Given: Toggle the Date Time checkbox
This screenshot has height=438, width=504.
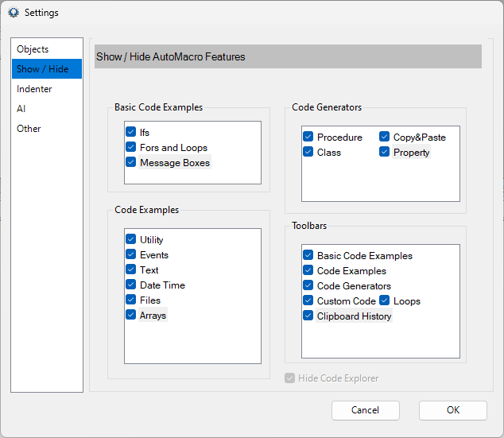Looking at the screenshot, I should 131,285.
